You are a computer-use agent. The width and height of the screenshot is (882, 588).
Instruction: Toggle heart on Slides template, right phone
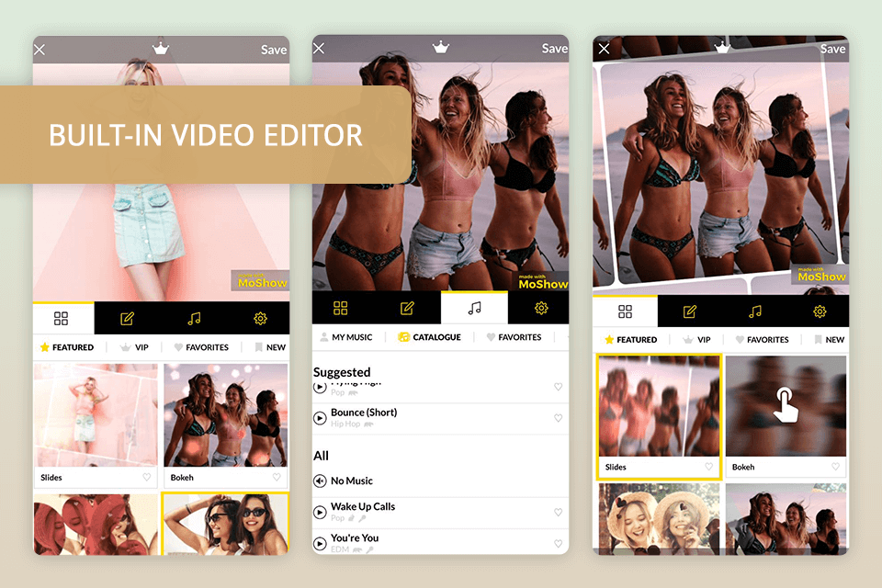tap(708, 467)
